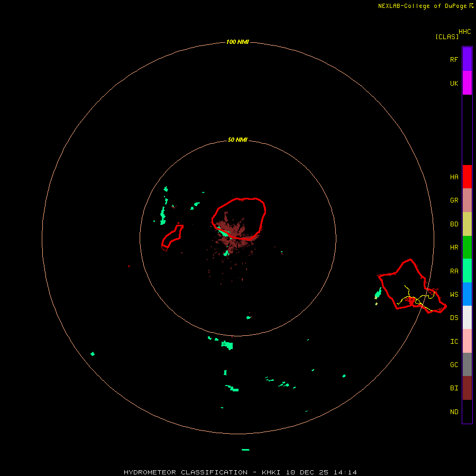Click the 'RF' legend label
The height and width of the screenshot is (476, 476).
coord(454,59)
